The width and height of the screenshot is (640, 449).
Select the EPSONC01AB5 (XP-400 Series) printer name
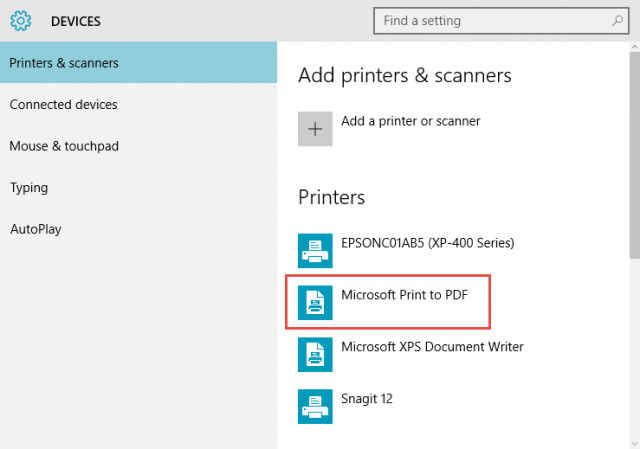pyautogui.click(x=428, y=242)
